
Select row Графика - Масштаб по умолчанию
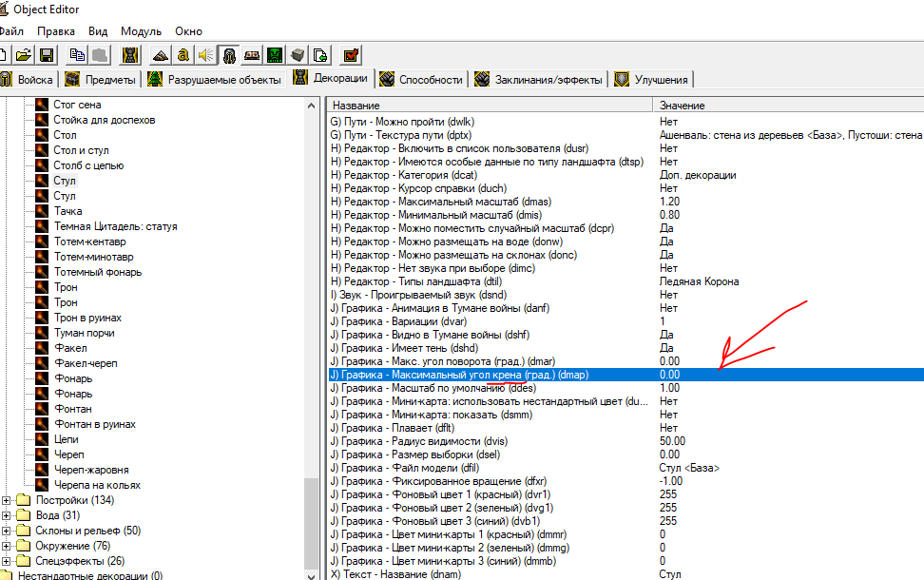coord(626,388)
